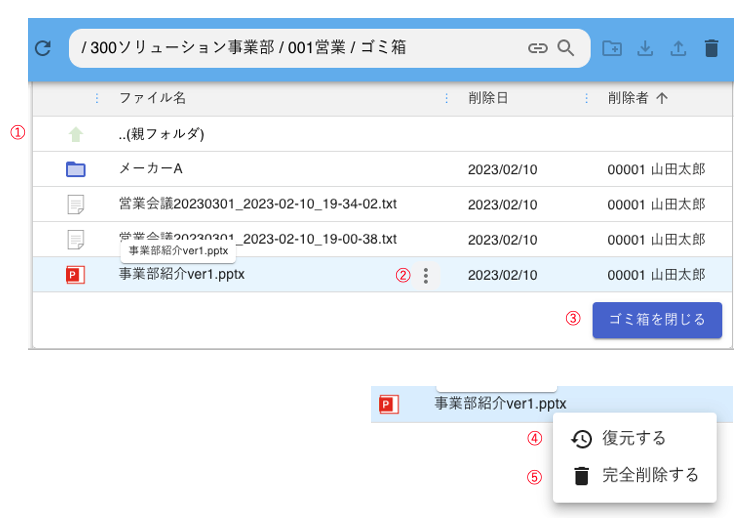Select 復元する from the context menu
Image resolution: width=749 pixels, height=522 pixels.
pos(633,439)
